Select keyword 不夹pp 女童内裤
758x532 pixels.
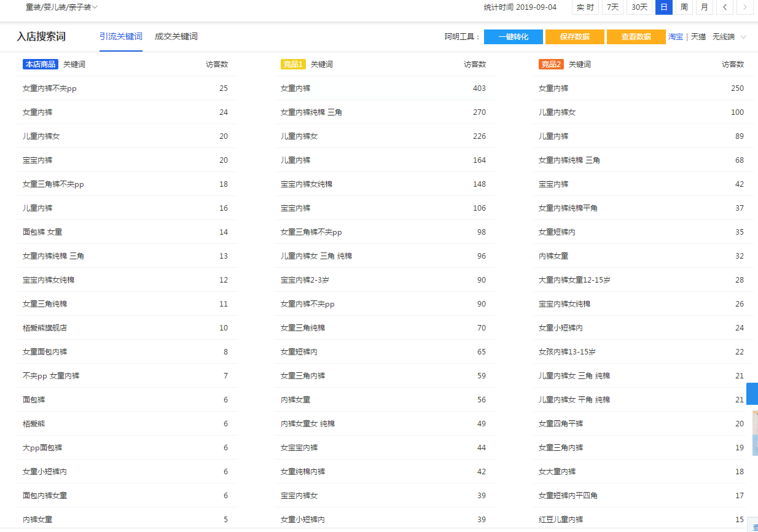tap(51, 376)
